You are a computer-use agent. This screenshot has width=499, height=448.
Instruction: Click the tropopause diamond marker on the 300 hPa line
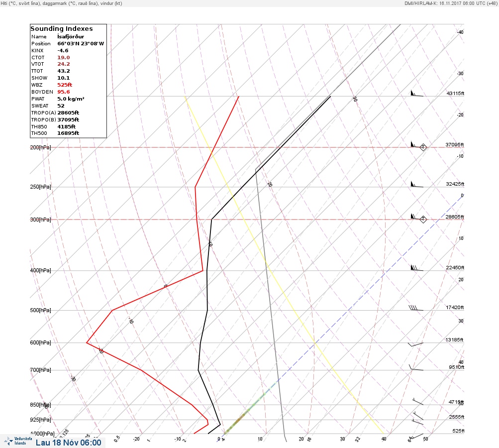tap(423, 219)
